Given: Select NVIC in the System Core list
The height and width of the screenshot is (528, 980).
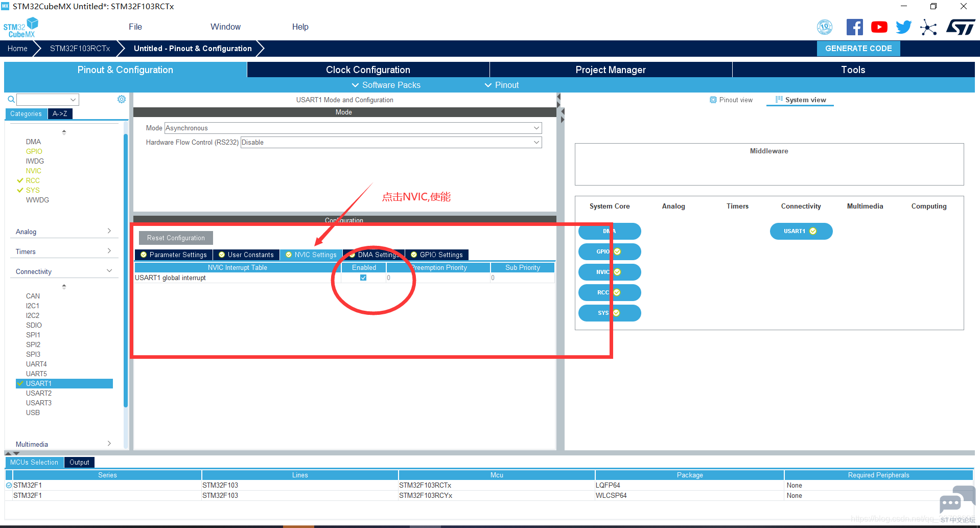Looking at the screenshot, I should point(34,171).
